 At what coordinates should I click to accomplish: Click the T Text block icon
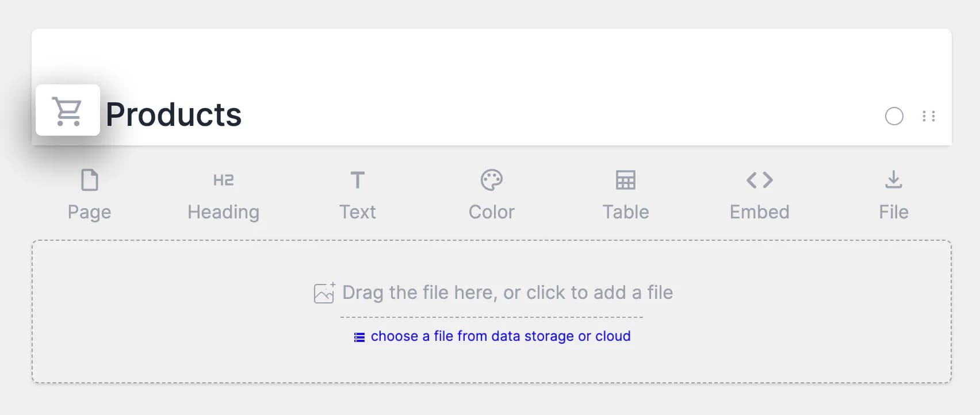pyautogui.click(x=357, y=180)
